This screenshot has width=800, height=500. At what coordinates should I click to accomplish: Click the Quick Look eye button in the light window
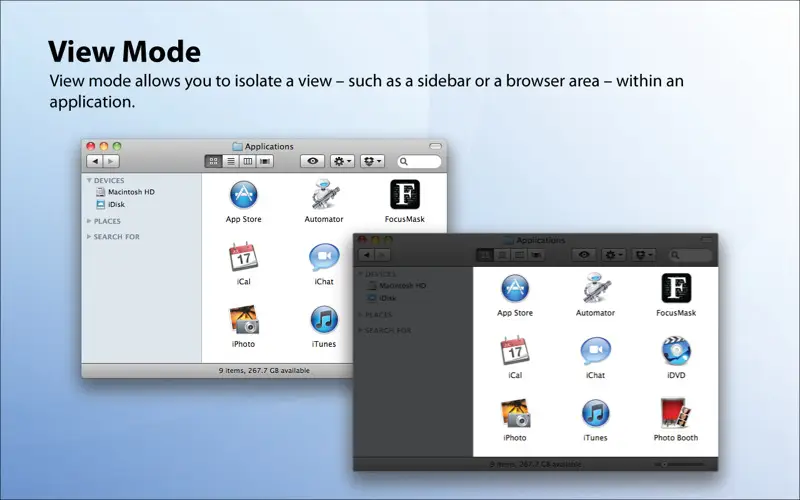click(x=312, y=161)
